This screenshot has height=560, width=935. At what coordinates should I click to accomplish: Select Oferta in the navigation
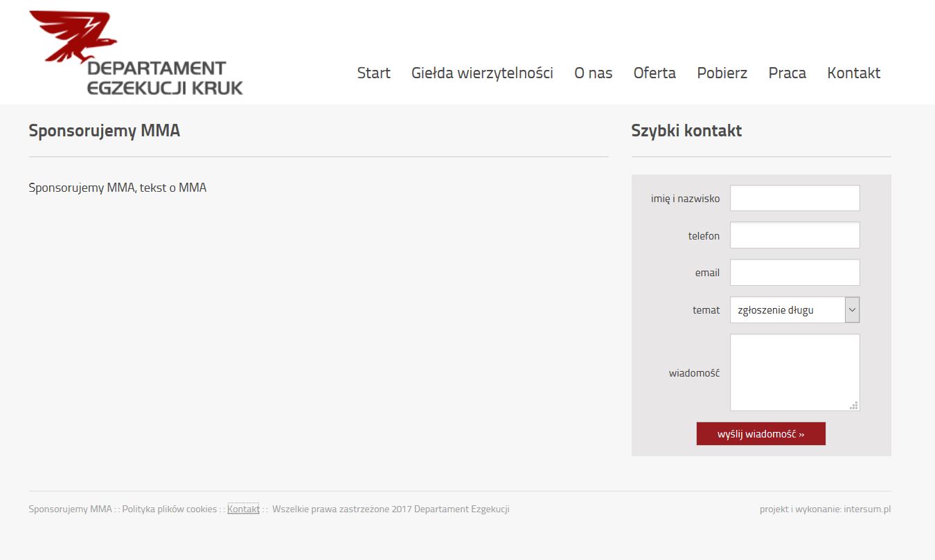click(x=654, y=73)
